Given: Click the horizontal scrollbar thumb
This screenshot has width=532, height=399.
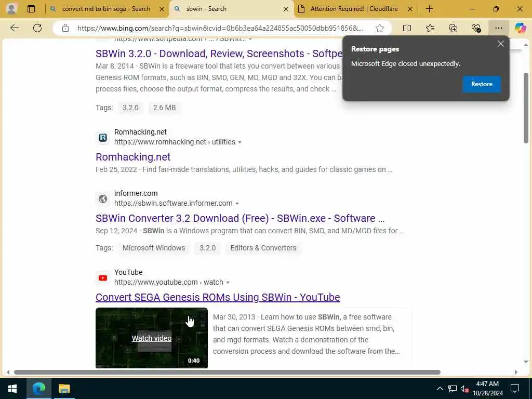Looking at the screenshot, I should point(227,372).
